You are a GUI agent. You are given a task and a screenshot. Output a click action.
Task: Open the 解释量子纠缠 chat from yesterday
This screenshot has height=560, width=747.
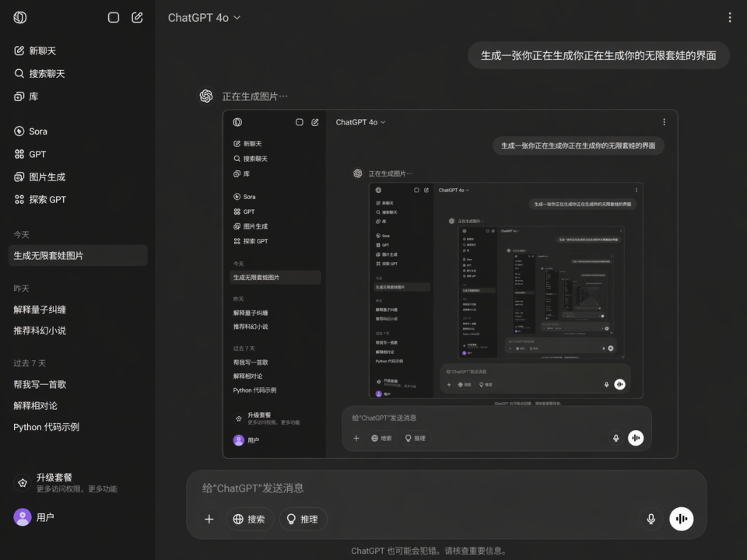(x=40, y=310)
